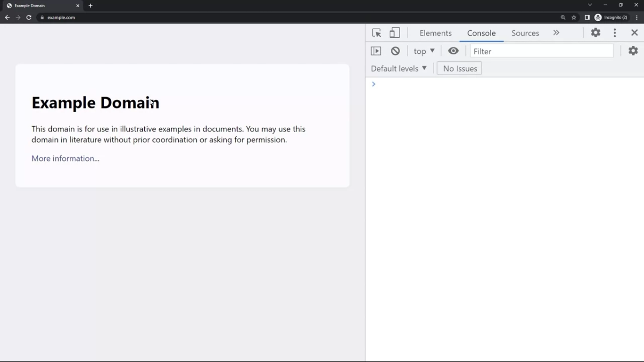Reload the example.com page
Viewport: 644px width, 362px height.
[x=29, y=17]
